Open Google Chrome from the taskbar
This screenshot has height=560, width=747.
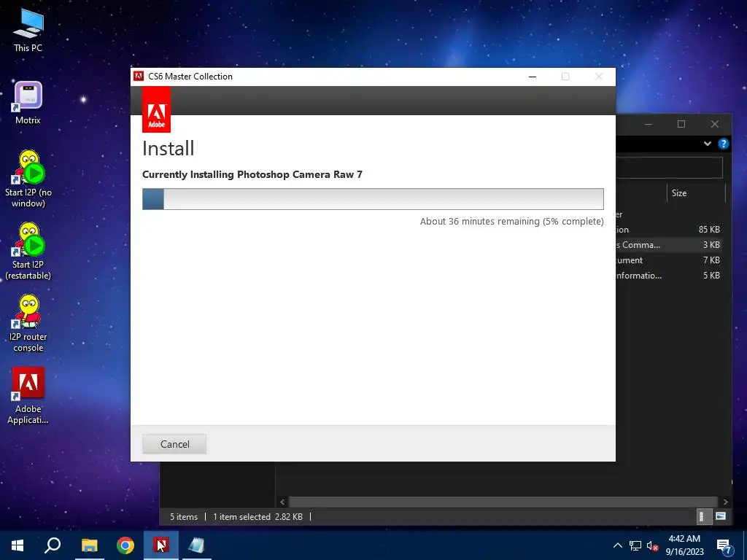[125, 545]
